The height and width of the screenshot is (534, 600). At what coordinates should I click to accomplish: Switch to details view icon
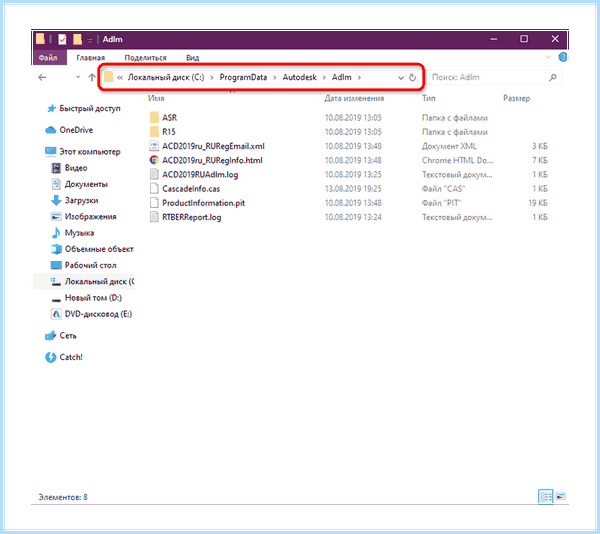pyautogui.click(x=546, y=497)
